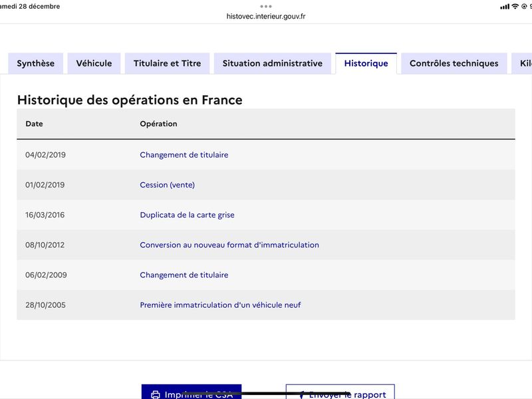Screen dimensions: 532x399
Task: Tap the date in the status bar
Action: pos(30,6)
